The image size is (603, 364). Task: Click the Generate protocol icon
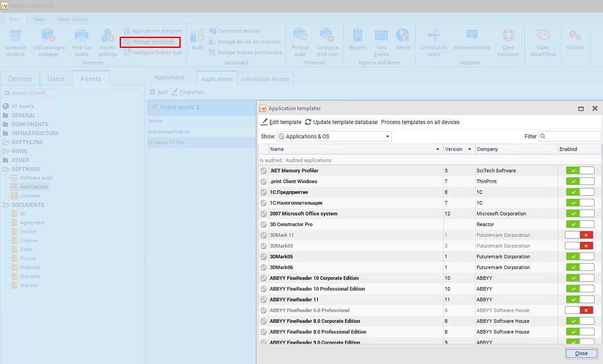tap(16, 36)
